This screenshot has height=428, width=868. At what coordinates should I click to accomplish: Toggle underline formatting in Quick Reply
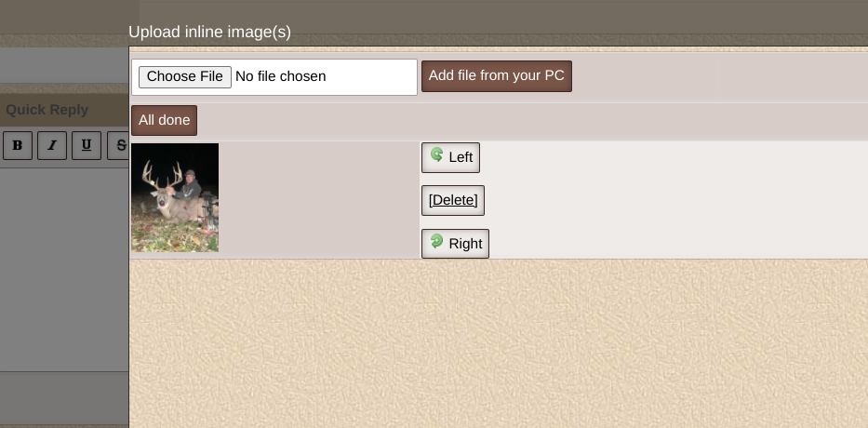[x=87, y=145]
